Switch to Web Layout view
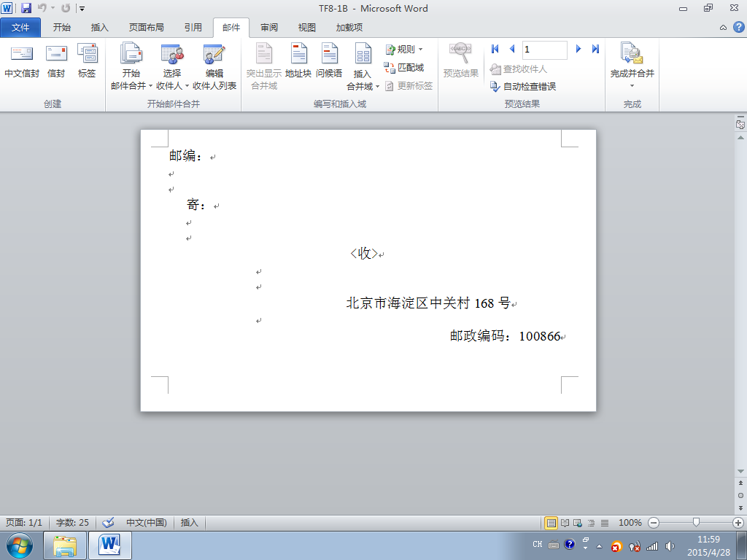This screenshot has width=747, height=560. (578, 523)
